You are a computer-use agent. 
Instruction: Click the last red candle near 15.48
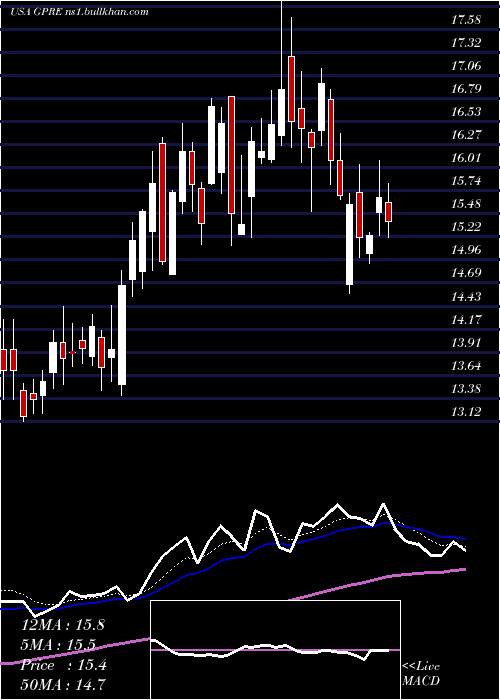388,212
